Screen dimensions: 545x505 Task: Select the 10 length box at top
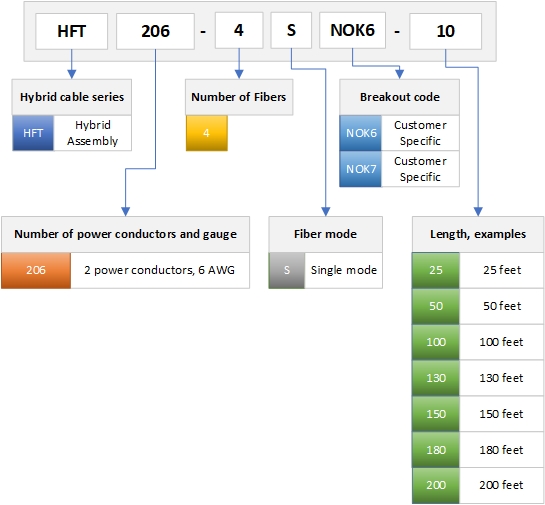tap(446, 31)
